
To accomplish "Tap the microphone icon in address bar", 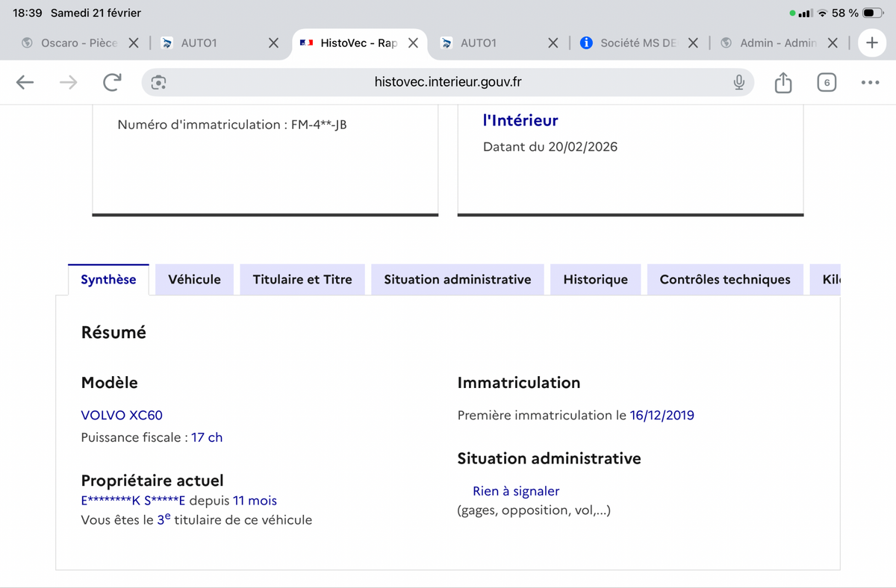I will (x=738, y=82).
